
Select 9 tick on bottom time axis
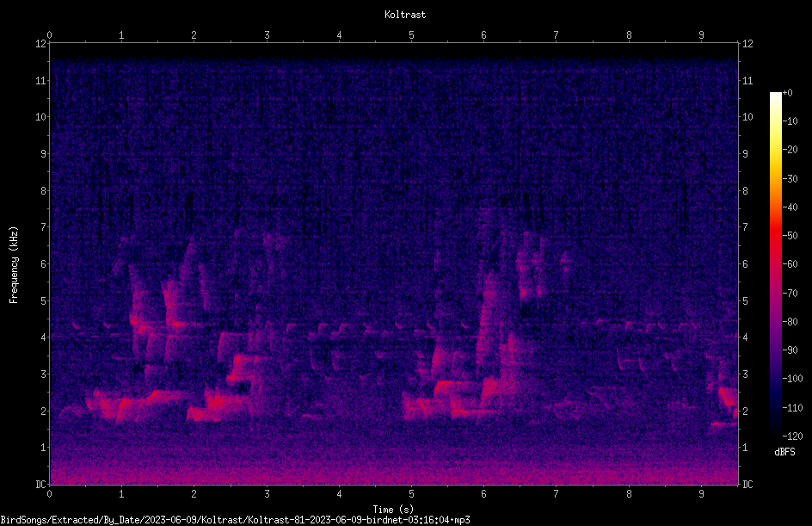(x=701, y=494)
